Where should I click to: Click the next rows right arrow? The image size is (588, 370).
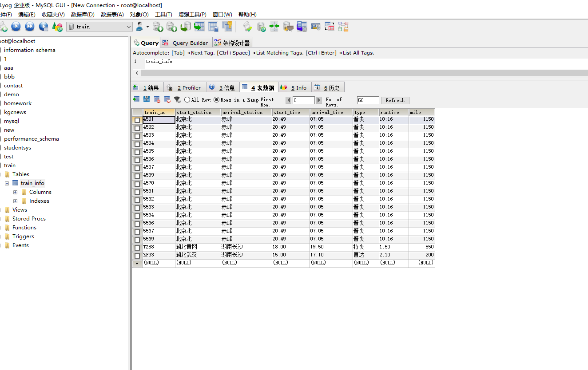[x=319, y=100]
